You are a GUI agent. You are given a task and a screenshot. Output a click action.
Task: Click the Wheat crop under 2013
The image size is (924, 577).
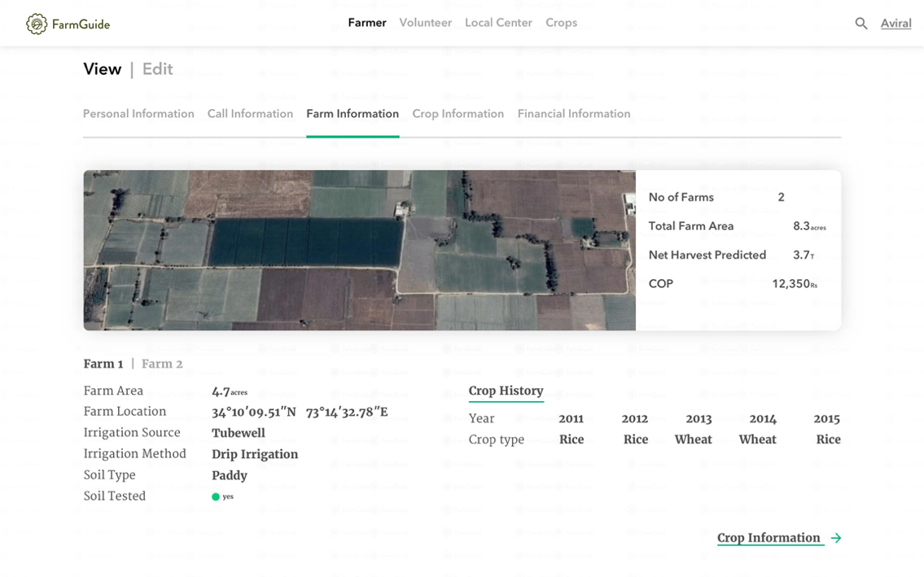tap(693, 439)
